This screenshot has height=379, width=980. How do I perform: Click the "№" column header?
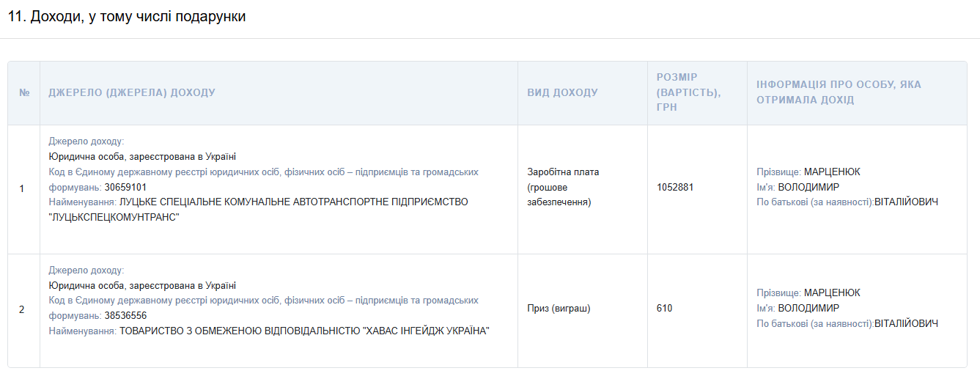tap(24, 93)
